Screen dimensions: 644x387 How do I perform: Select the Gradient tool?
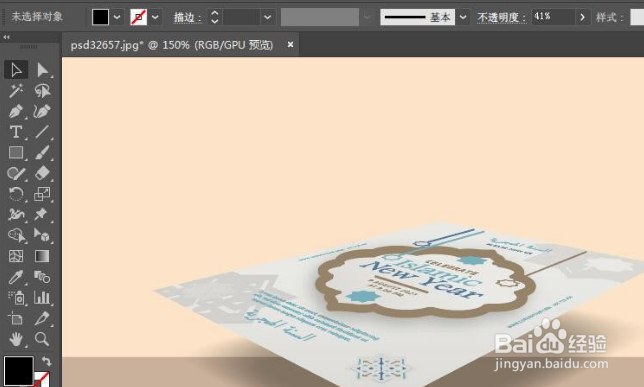(x=42, y=256)
